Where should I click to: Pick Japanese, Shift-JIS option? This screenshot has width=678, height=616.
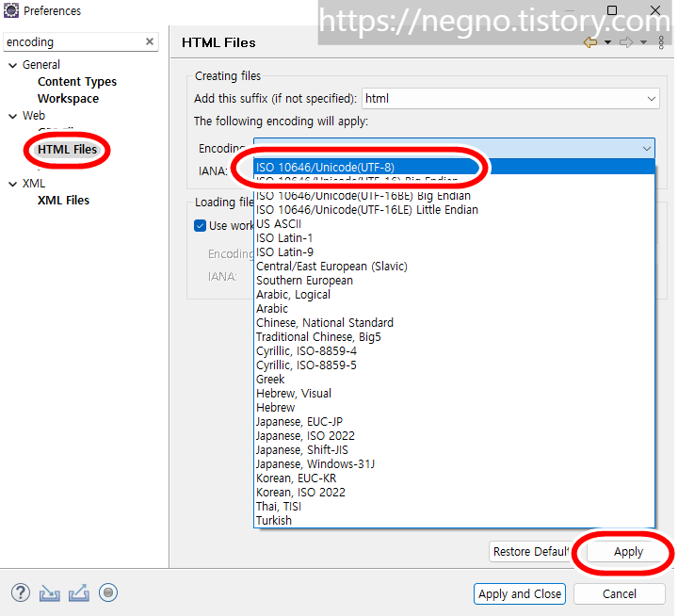click(454, 450)
